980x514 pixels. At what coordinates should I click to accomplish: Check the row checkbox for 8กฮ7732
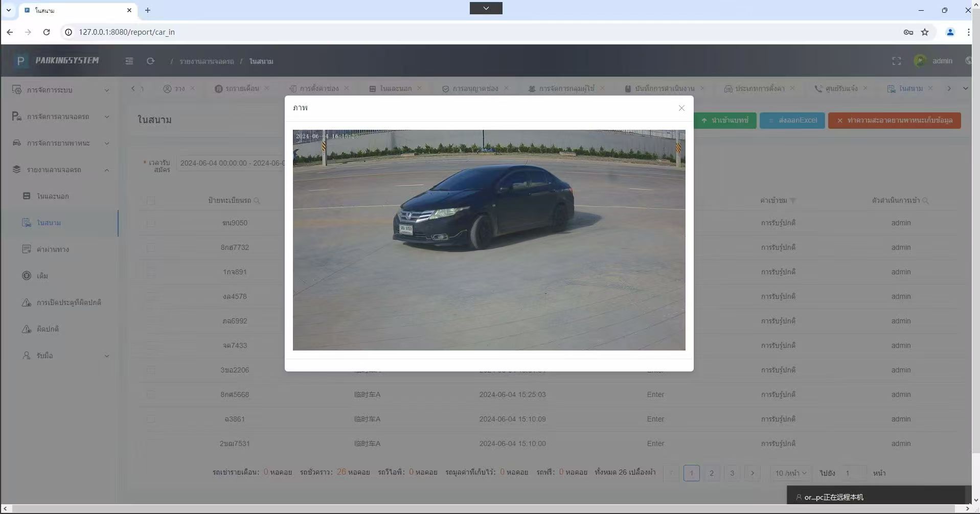click(151, 248)
